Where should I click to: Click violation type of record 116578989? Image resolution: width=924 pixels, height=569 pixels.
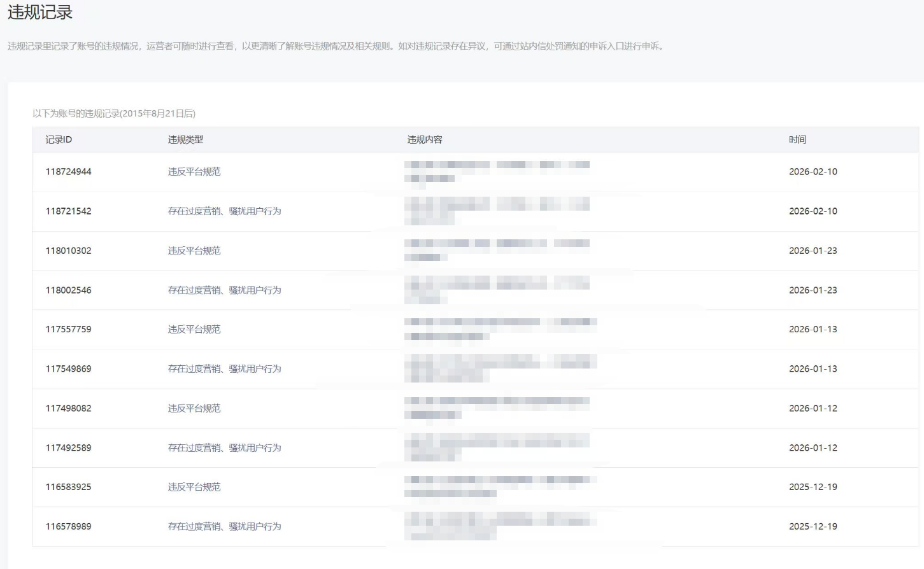pyautogui.click(x=224, y=526)
